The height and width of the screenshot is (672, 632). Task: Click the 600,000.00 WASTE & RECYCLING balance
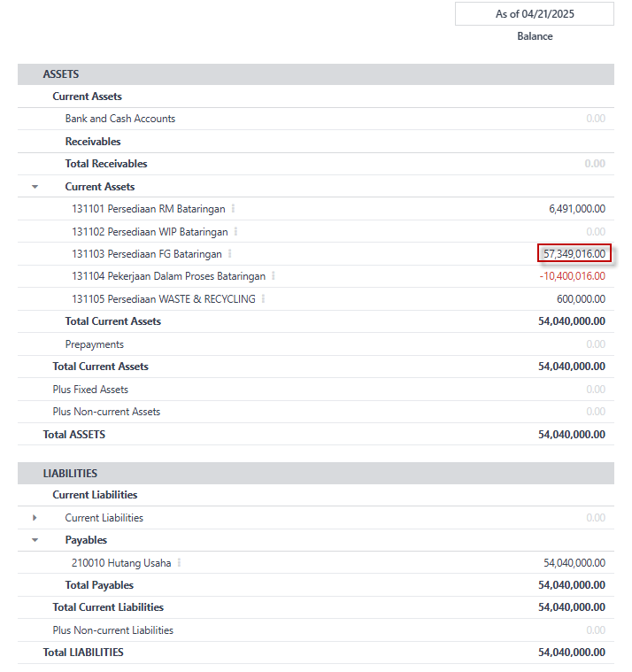pos(581,299)
